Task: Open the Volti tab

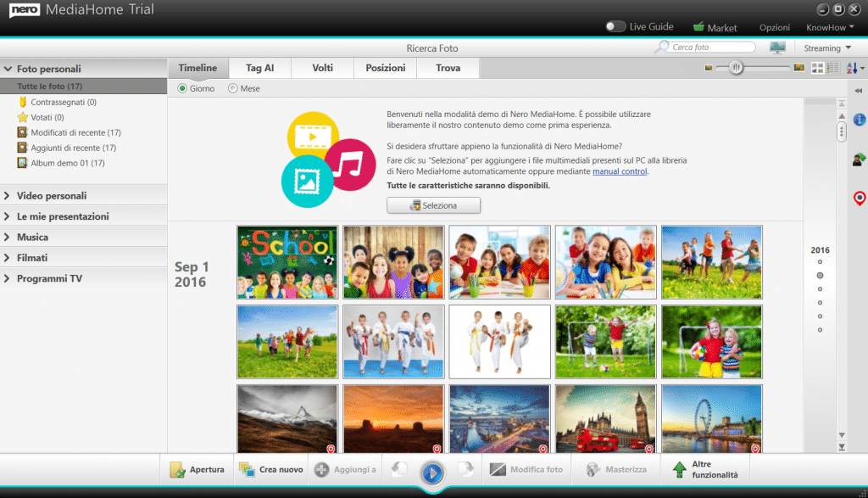Action: pyautogui.click(x=322, y=68)
